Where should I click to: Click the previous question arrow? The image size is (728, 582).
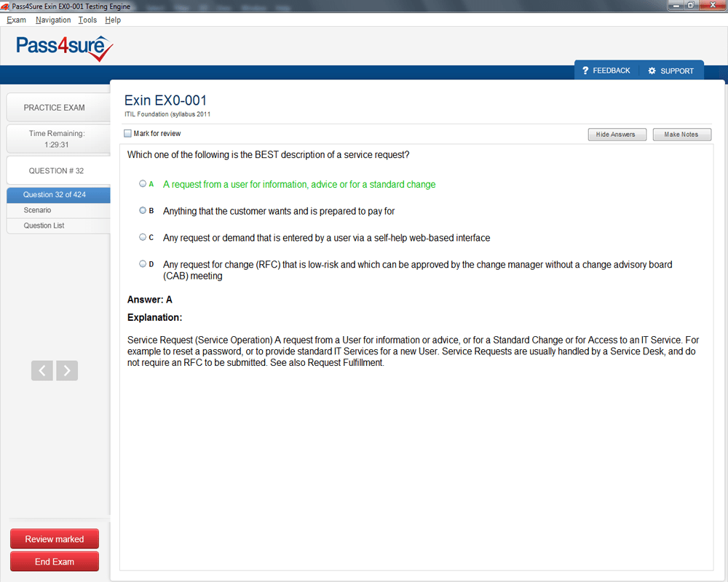[41, 370]
